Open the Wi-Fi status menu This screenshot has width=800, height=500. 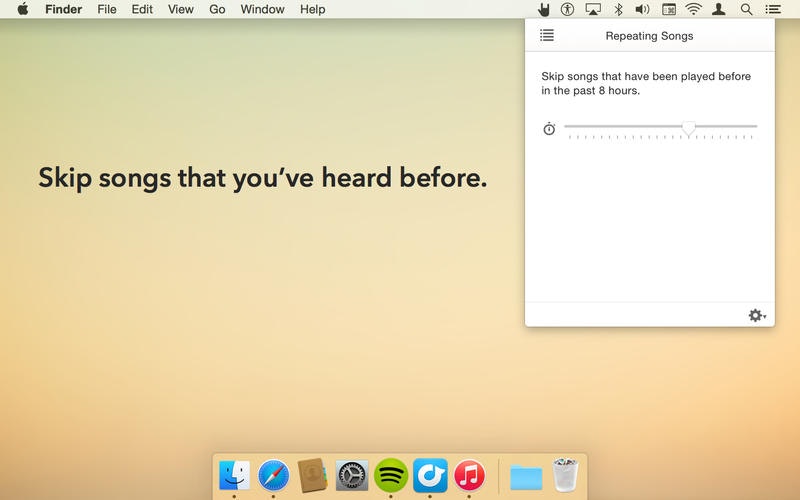click(x=693, y=9)
